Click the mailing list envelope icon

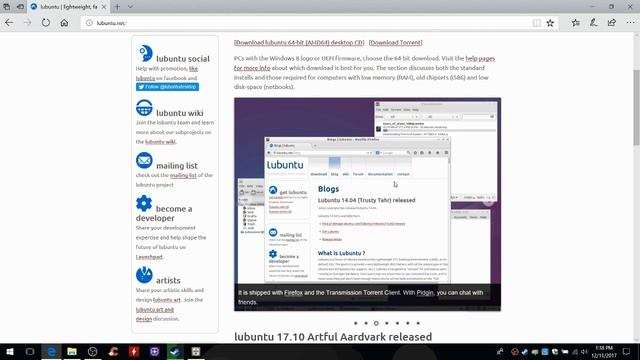pyautogui.click(x=144, y=160)
